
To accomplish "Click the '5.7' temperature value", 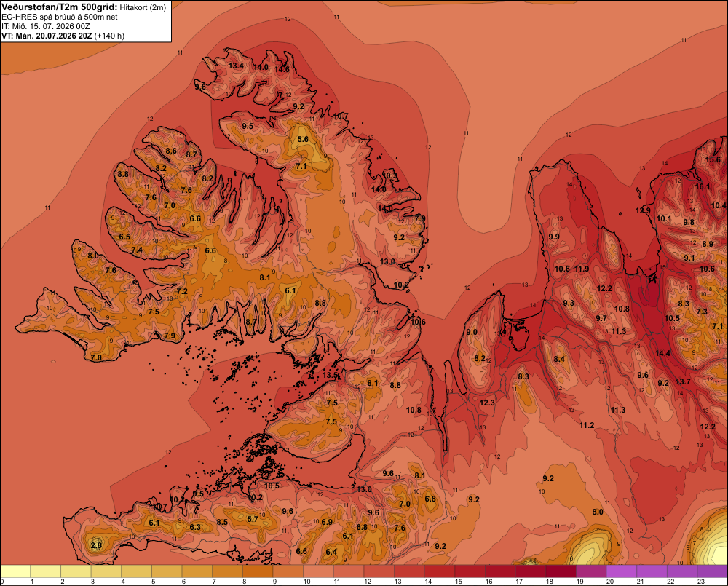I will [253, 519].
